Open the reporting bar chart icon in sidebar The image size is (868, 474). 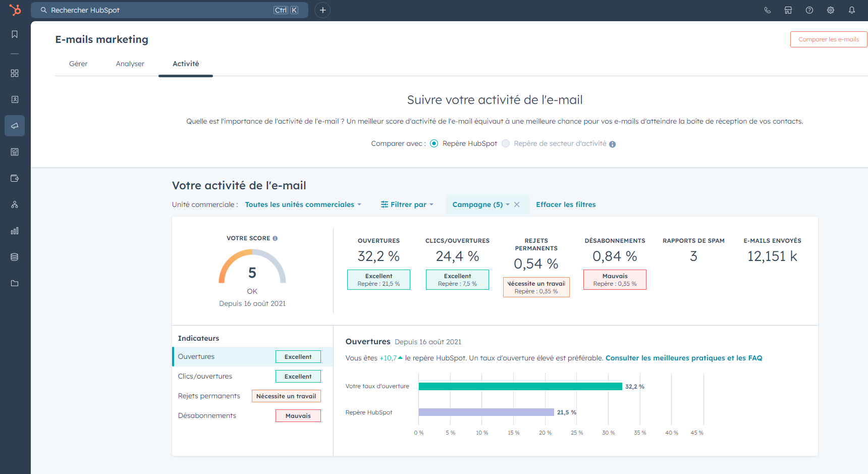(x=15, y=231)
